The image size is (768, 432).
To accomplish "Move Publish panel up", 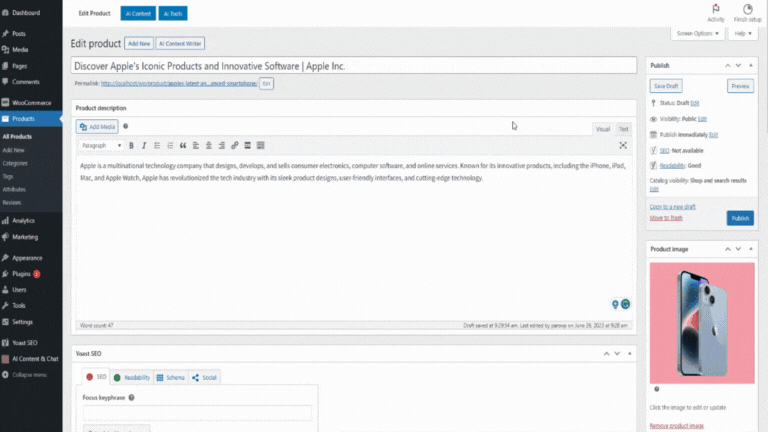I will pos(727,66).
